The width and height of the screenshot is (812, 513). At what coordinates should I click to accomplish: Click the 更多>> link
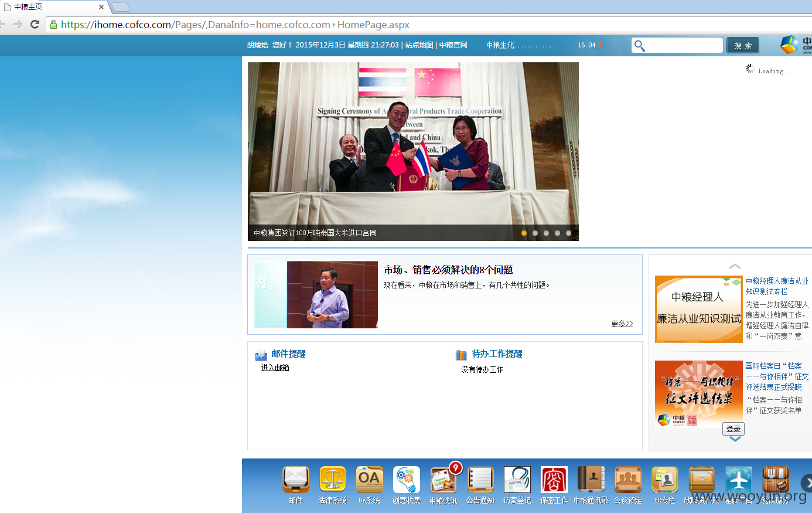pos(622,324)
